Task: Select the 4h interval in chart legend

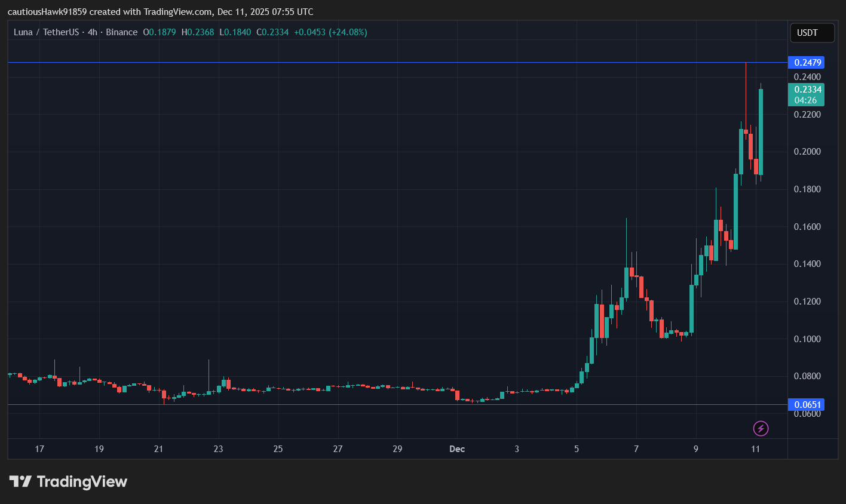Action: (x=92, y=32)
